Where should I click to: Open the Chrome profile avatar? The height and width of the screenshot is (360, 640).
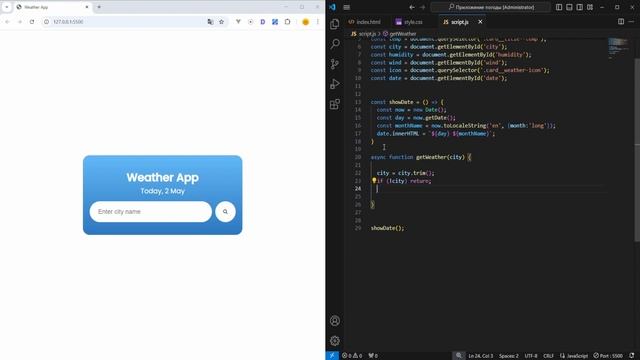pyautogui.click(x=305, y=22)
